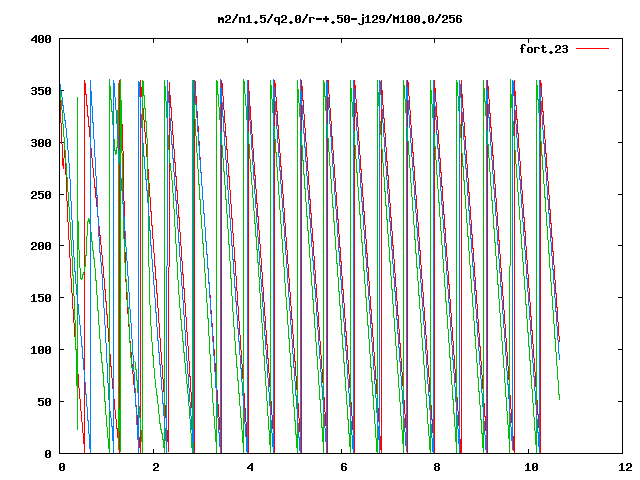The image size is (640, 480).
Task: Click the y-axis label 200
Action: coord(41,246)
